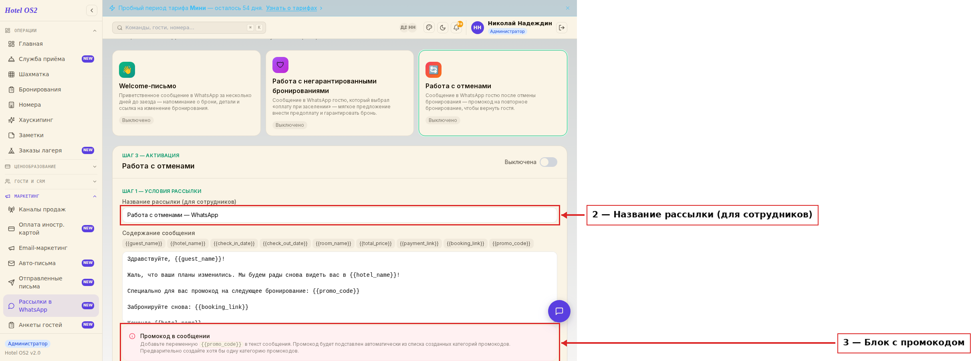
Task: Click the logout icon next to the user name
Action: 562,28
